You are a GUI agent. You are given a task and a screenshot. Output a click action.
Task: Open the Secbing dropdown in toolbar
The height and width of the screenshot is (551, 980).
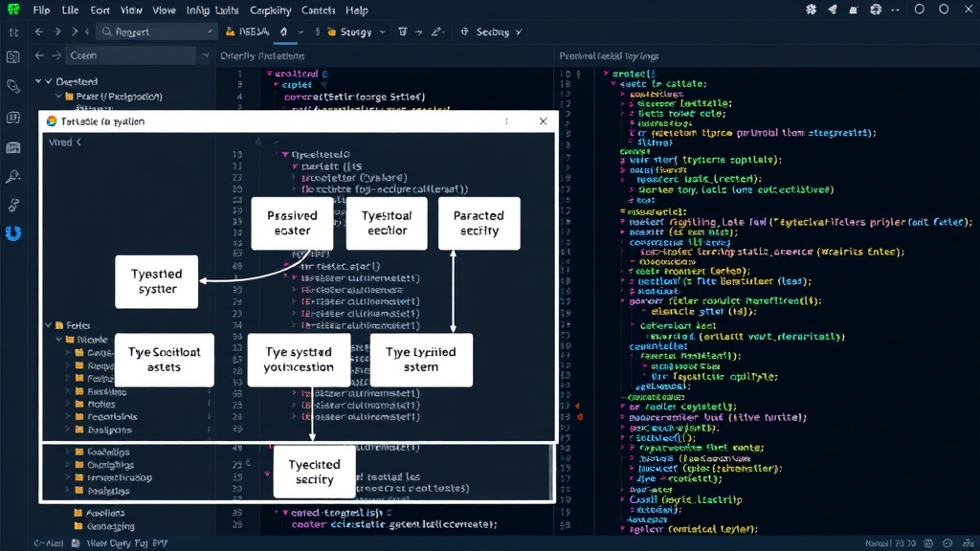[x=491, y=32]
